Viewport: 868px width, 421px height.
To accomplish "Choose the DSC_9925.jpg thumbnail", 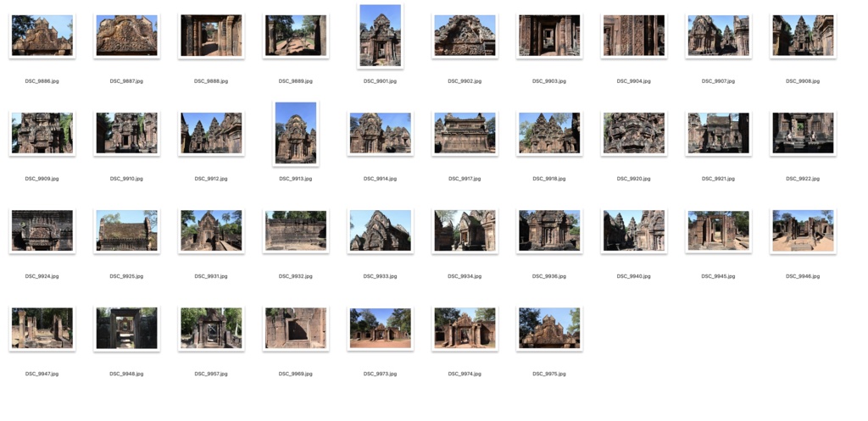I will click(127, 230).
